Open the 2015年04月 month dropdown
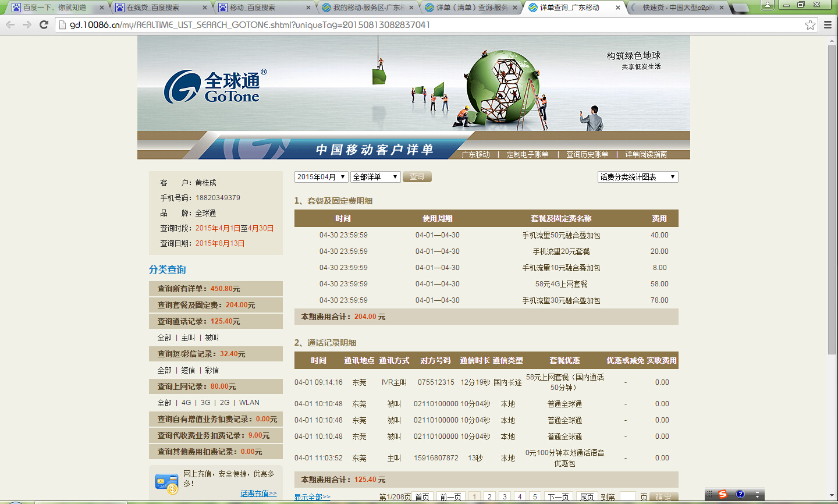The width and height of the screenshot is (838, 504). [x=321, y=177]
